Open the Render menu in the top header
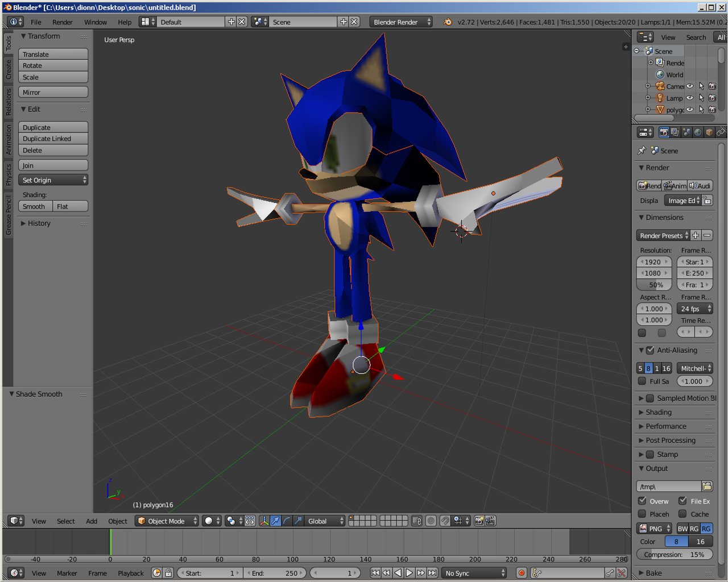 (62, 22)
